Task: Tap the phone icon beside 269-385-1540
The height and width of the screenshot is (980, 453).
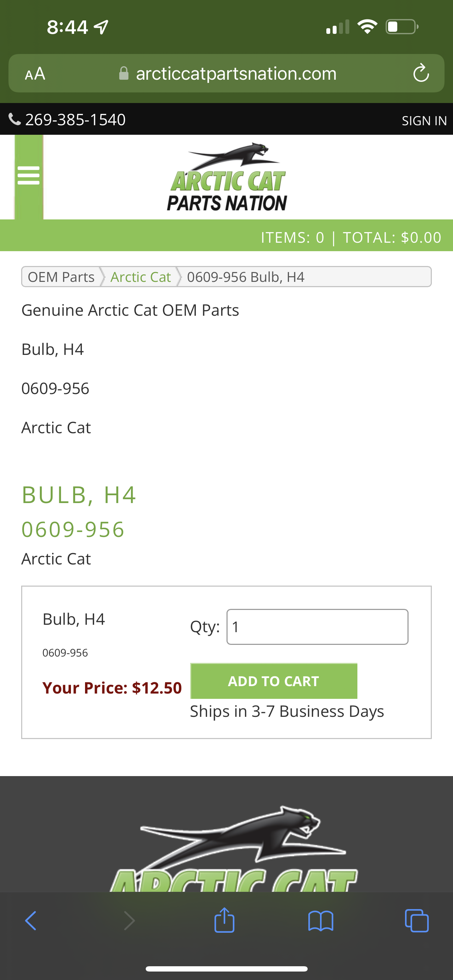Action: (14, 120)
